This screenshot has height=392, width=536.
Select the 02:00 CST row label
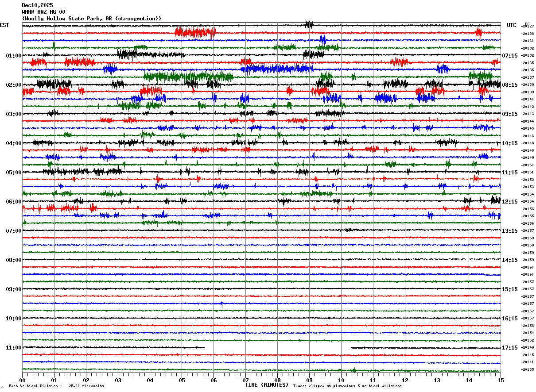click(x=14, y=85)
